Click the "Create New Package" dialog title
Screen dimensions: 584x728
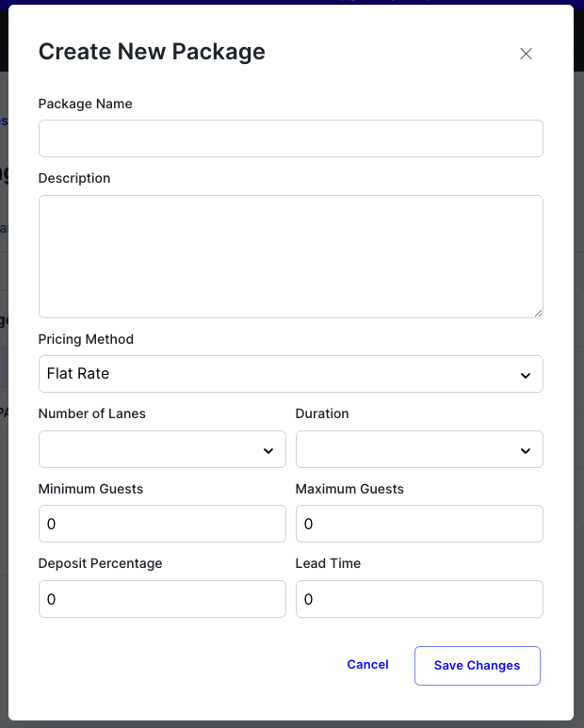pos(152,52)
